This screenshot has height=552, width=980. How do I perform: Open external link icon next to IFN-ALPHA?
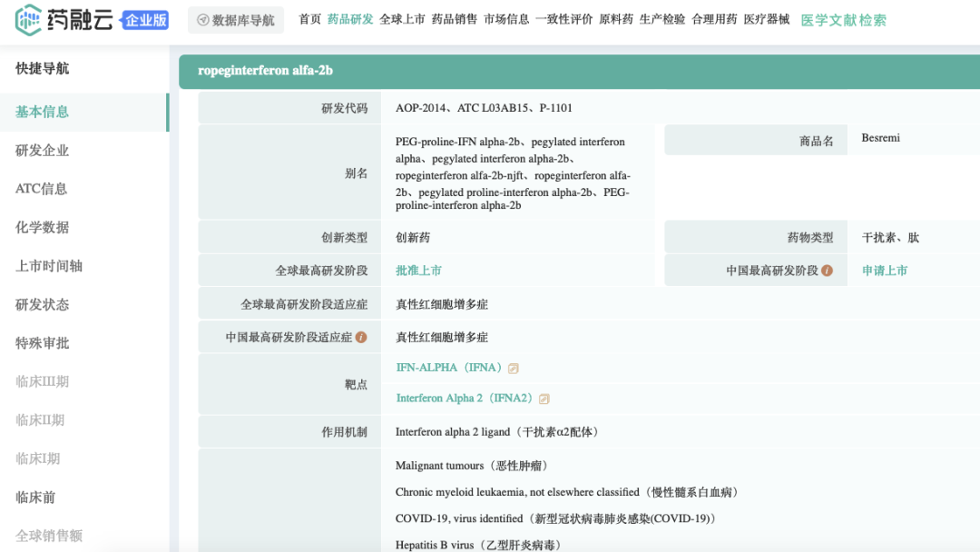pos(514,369)
